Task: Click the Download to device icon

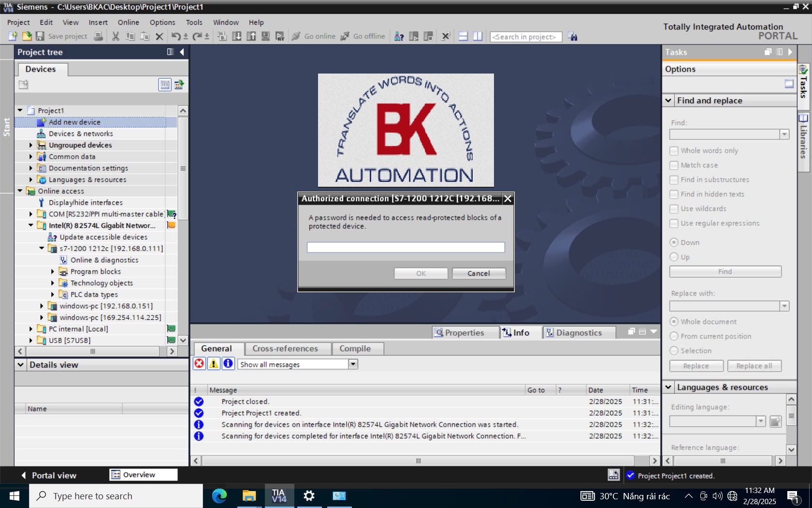Action: click(236, 36)
